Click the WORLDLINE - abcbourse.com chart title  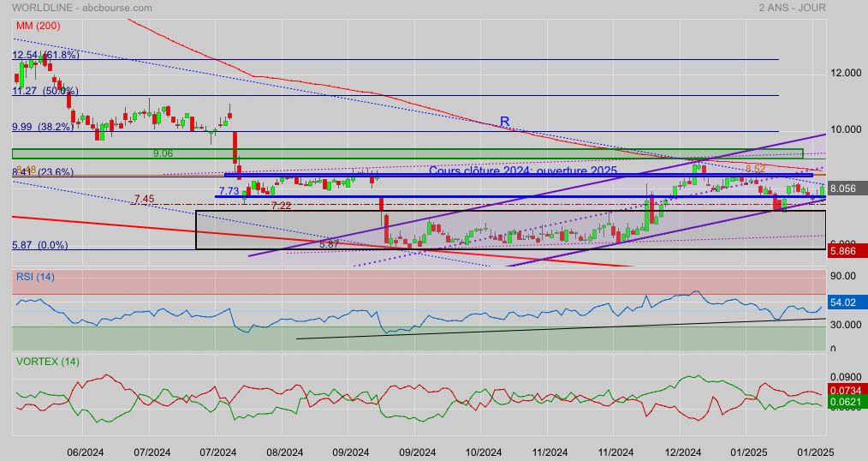tap(82, 8)
